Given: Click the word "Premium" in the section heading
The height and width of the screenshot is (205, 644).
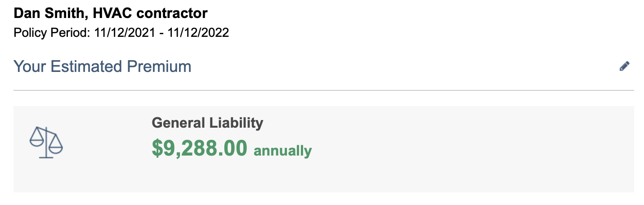Looking at the screenshot, I should 159,67.
